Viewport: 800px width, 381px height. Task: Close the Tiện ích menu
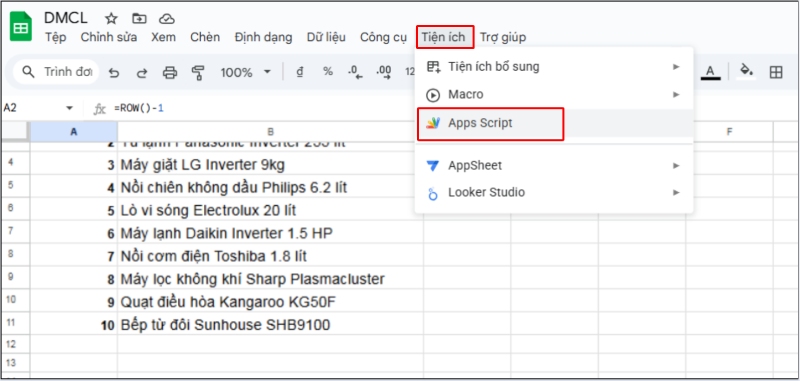(444, 37)
